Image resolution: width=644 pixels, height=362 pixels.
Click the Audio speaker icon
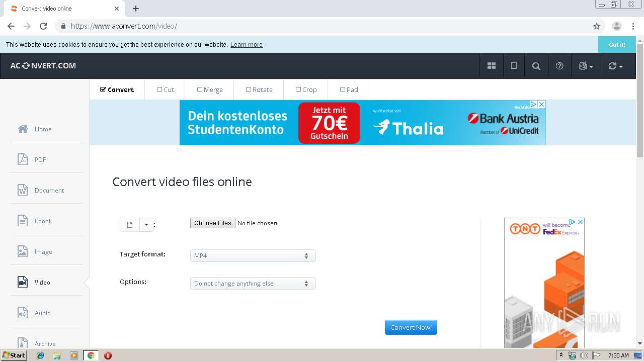point(23,313)
